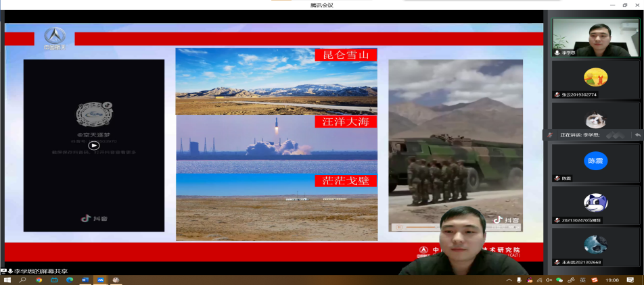Open the Word app in taskbar
This screenshot has height=285, width=644.
pyautogui.click(x=85, y=280)
